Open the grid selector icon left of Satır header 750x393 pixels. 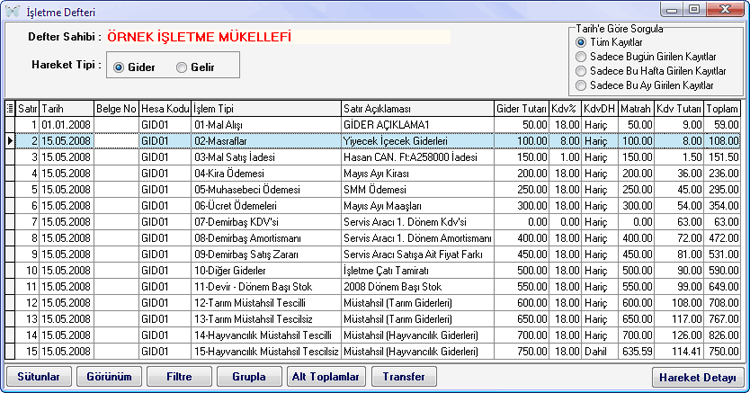point(10,109)
